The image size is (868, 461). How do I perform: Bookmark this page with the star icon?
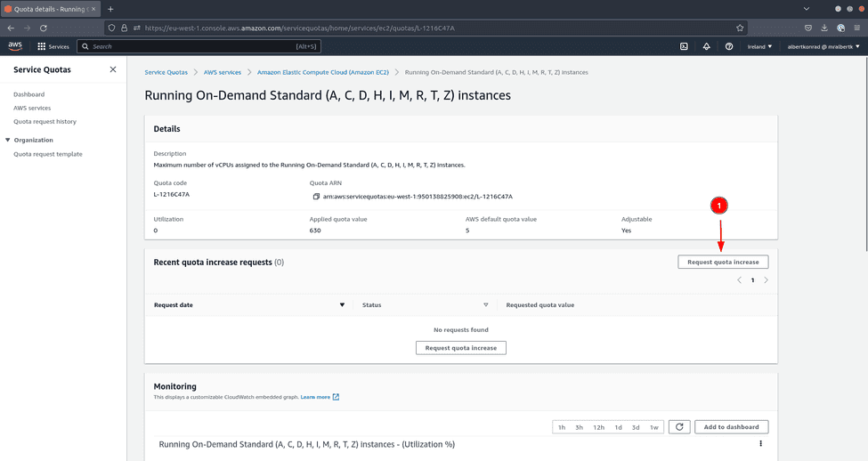[x=740, y=28]
